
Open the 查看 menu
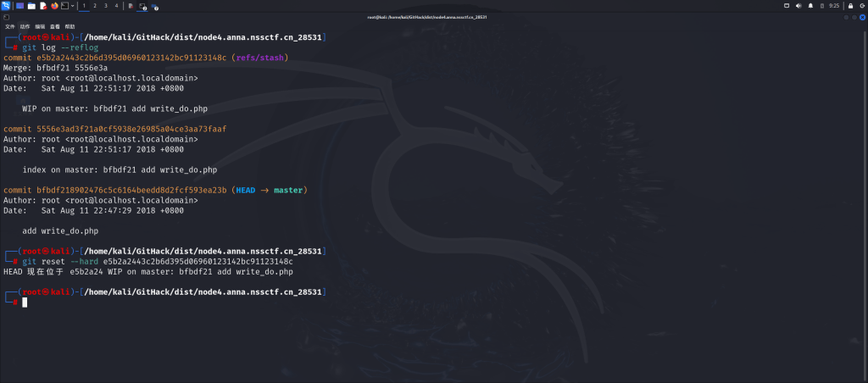[x=55, y=26]
